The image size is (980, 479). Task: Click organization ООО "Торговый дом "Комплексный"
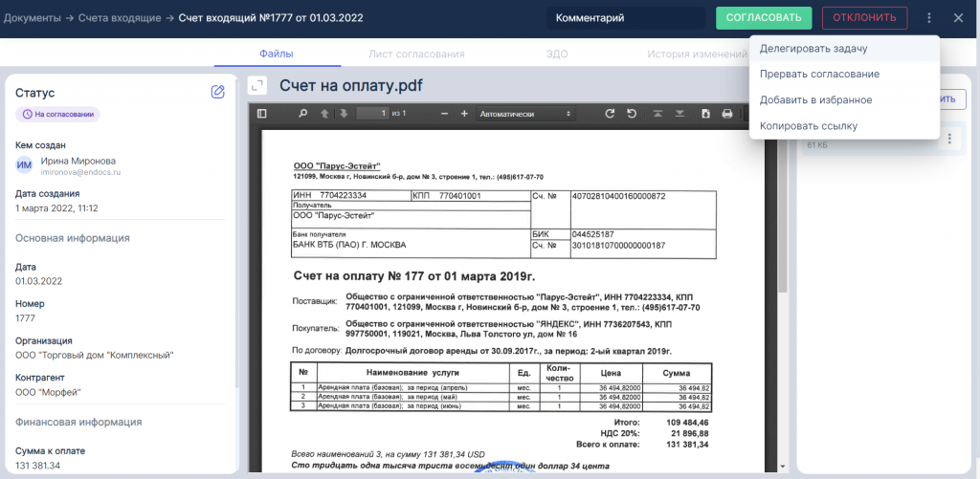click(95, 356)
